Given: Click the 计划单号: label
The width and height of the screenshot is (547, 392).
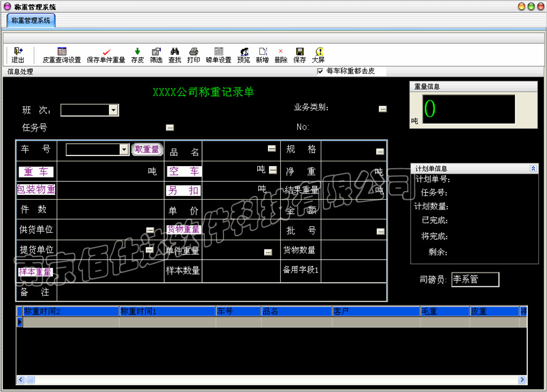Looking at the screenshot, I should (433, 179).
